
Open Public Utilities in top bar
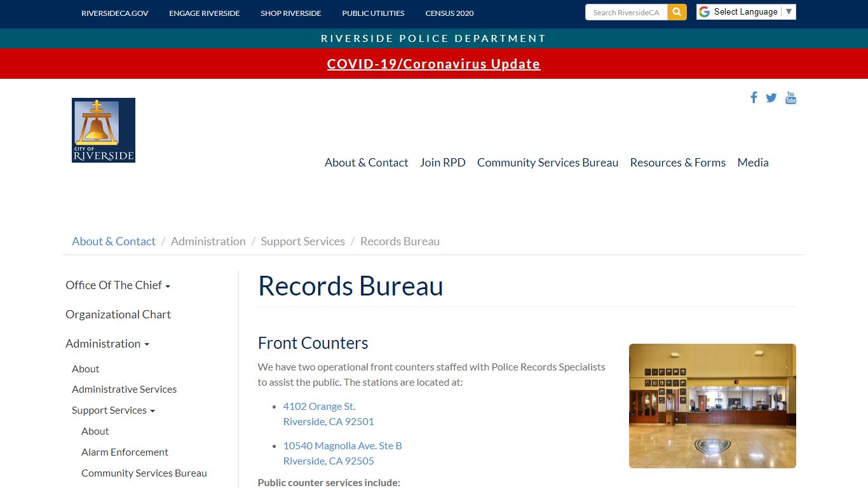coord(373,13)
